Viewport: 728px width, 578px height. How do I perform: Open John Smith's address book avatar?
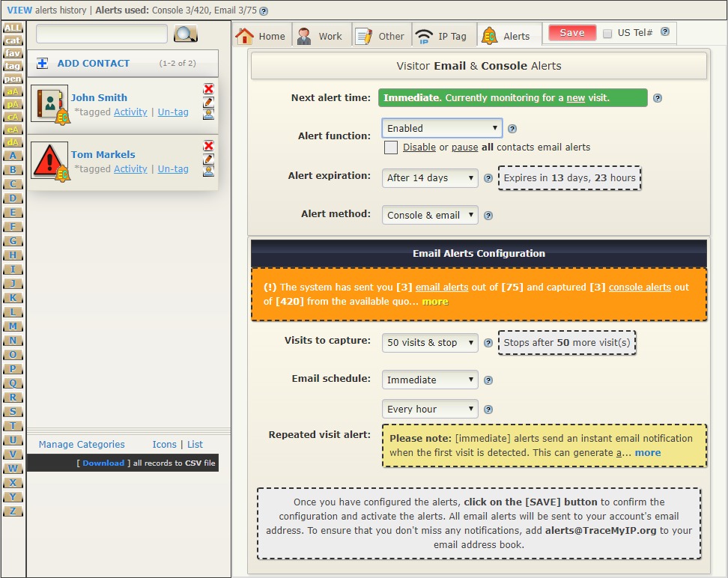(49, 103)
